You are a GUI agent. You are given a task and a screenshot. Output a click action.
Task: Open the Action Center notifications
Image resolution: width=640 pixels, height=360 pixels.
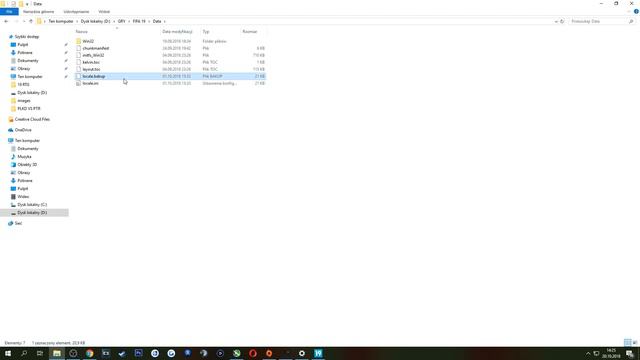[630, 353]
